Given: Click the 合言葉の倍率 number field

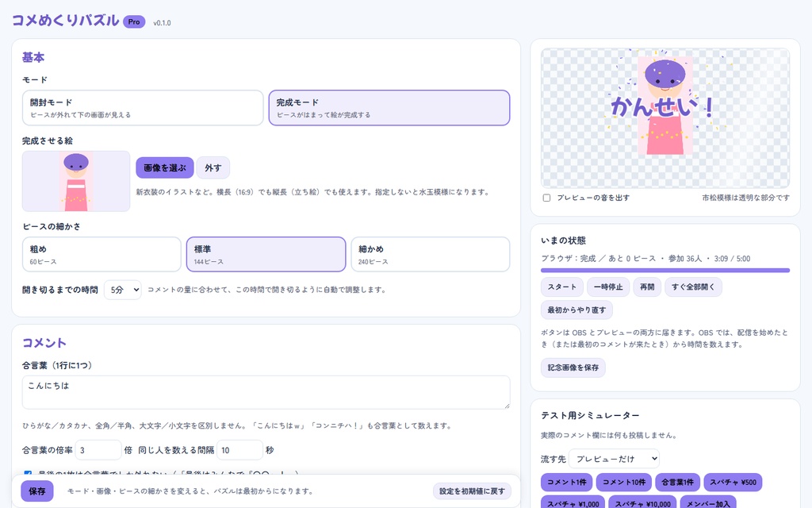Looking at the screenshot, I should tap(98, 450).
